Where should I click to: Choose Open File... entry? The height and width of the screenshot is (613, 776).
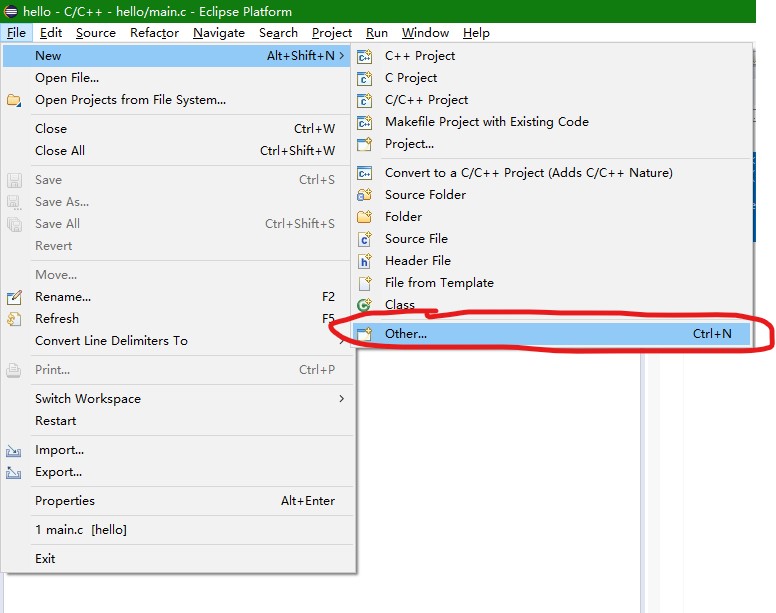(x=178, y=78)
